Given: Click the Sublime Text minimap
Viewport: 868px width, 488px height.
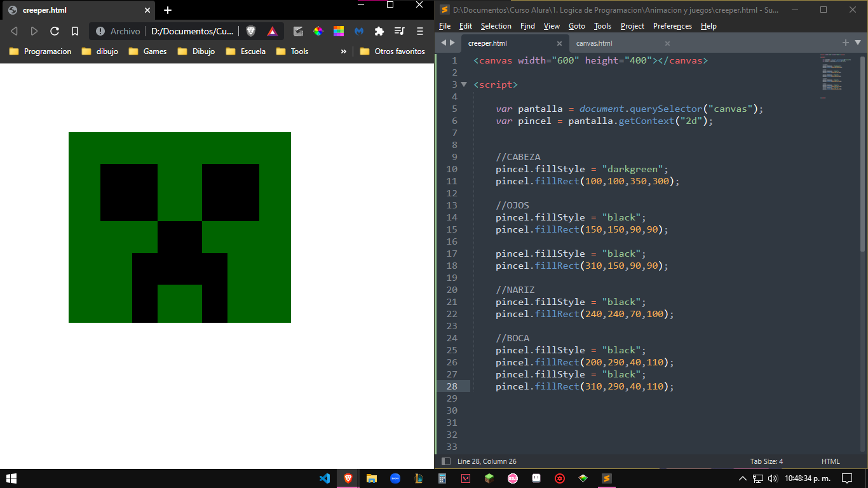Looking at the screenshot, I should tap(836, 75).
